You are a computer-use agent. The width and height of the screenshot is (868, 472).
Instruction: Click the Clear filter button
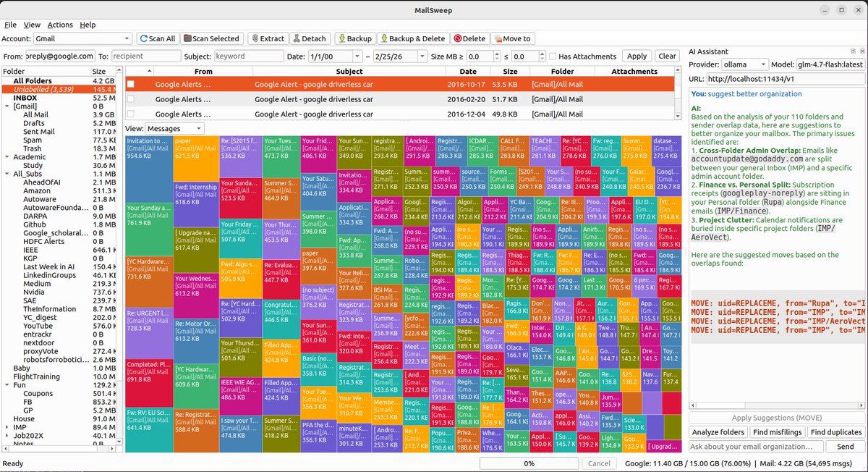[x=668, y=56]
